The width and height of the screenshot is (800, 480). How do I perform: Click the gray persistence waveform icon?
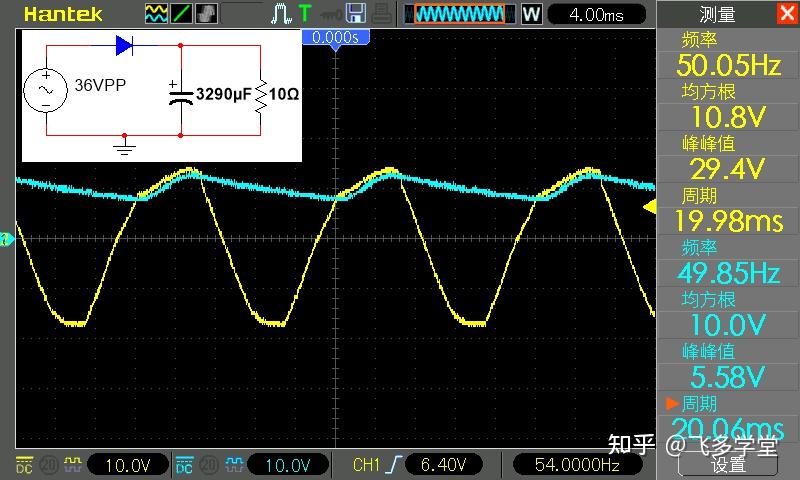207,14
